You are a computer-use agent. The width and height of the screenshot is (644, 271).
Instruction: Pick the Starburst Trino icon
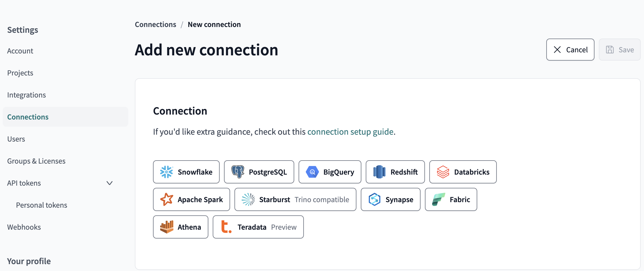(248, 199)
